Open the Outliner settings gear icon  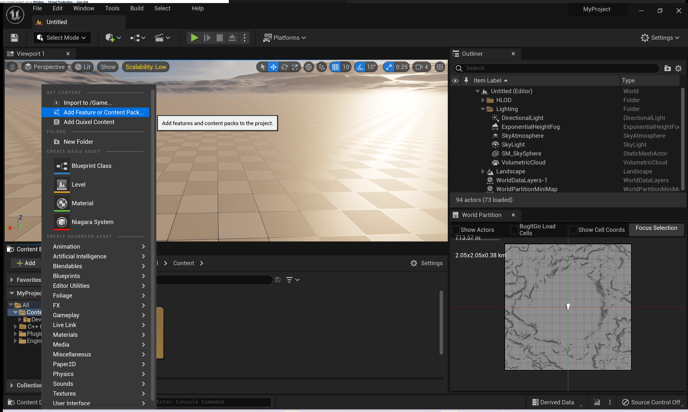[x=678, y=68]
